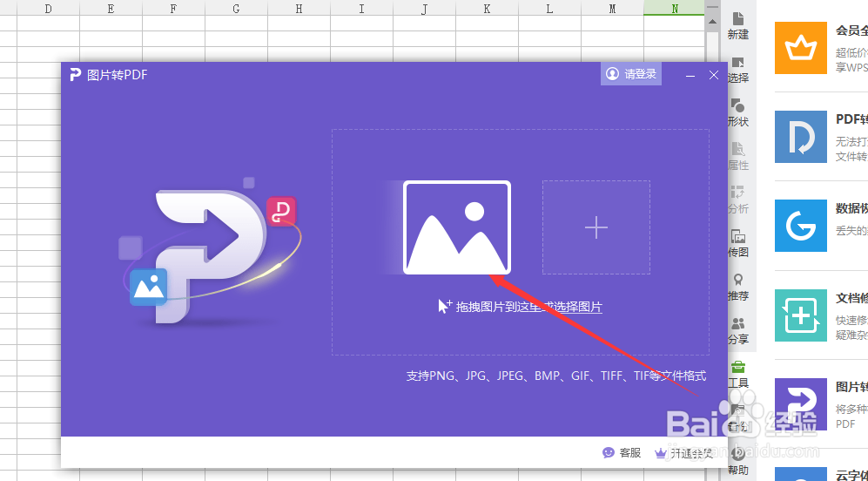Click the orange crown 会员 tile icon

coord(800,48)
